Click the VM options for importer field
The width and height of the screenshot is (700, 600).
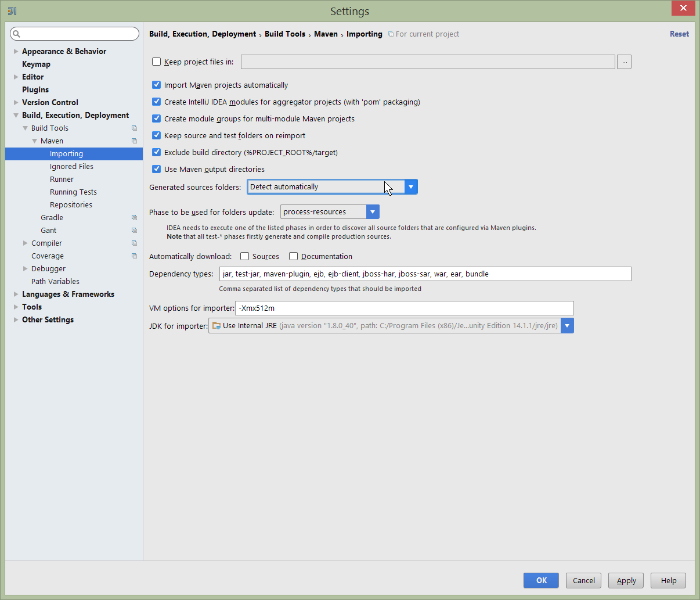tap(404, 308)
